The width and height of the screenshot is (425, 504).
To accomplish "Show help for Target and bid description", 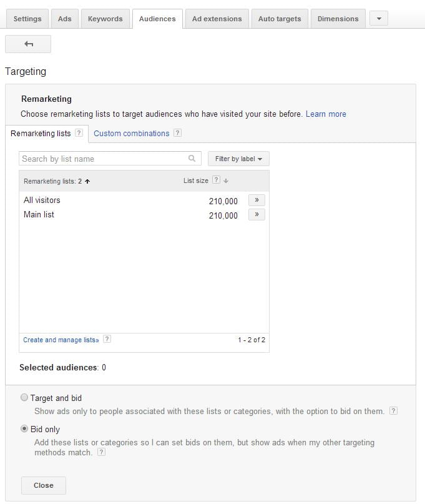I will pyautogui.click(x=393, y=411).
